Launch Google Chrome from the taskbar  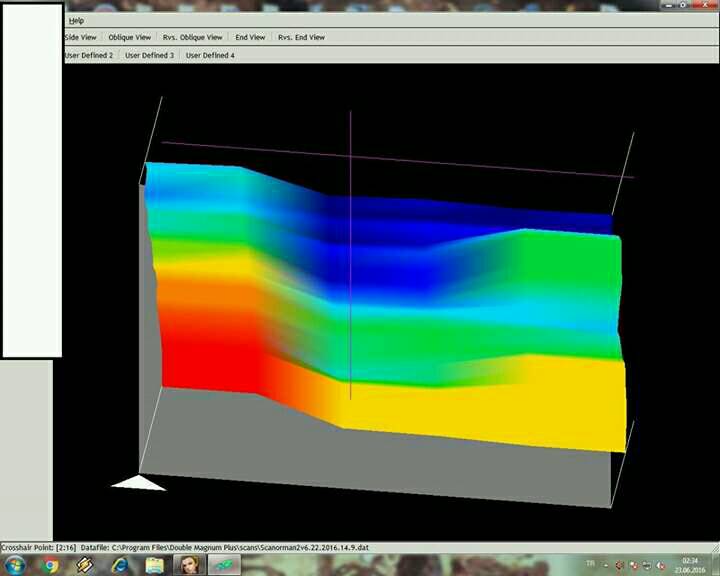51,565
